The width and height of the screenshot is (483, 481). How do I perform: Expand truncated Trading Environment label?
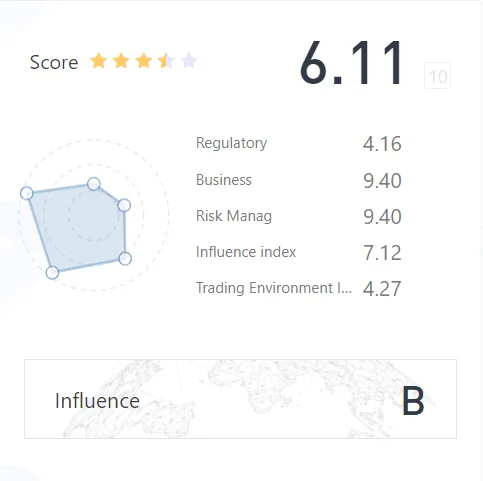coord(274,288)
